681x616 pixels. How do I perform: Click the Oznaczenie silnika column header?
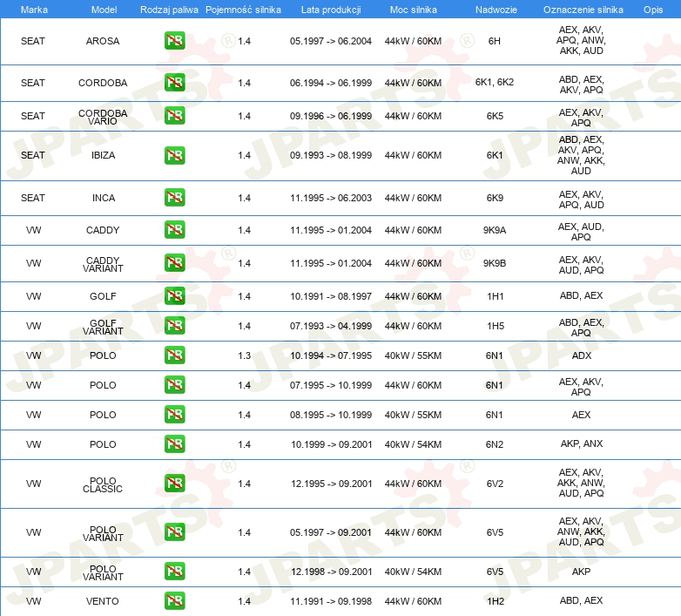(583, 10)
